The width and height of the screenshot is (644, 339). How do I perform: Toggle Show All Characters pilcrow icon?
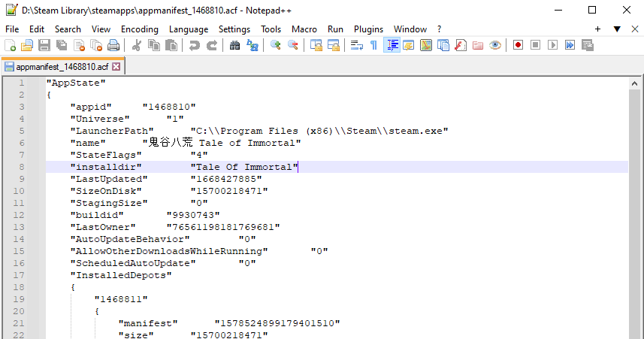pos(373,45)
